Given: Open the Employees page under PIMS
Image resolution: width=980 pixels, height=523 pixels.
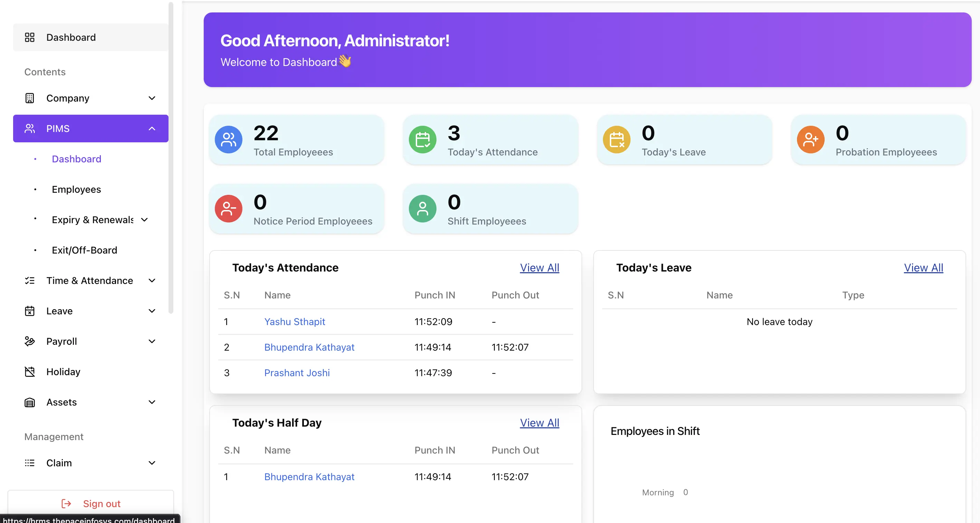Looking at the screenshot, I should point(76,189).
